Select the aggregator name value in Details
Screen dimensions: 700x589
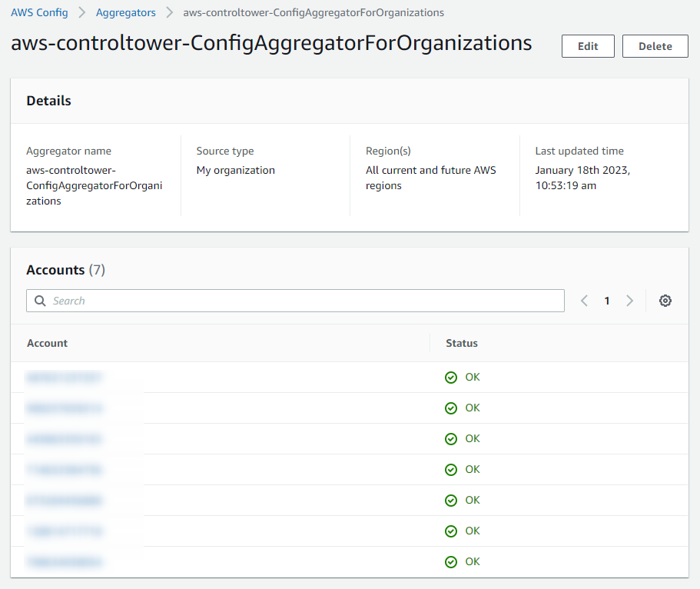coord(95,185)
